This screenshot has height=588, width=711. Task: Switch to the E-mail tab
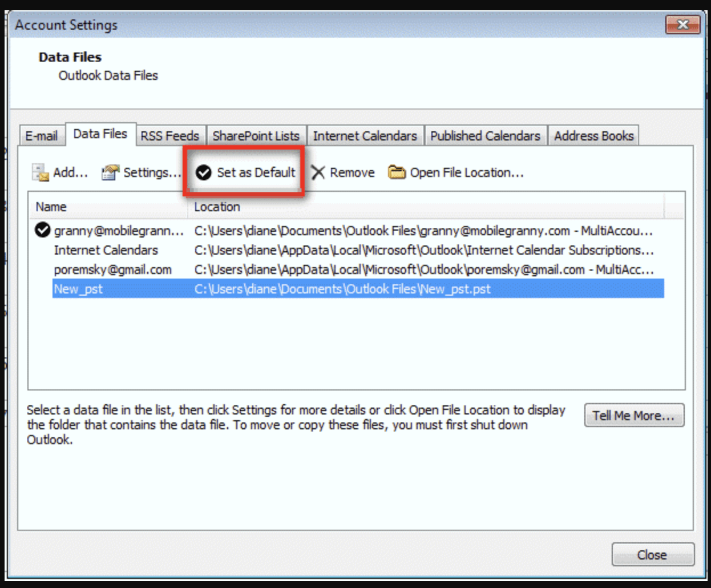pos(43,136)
